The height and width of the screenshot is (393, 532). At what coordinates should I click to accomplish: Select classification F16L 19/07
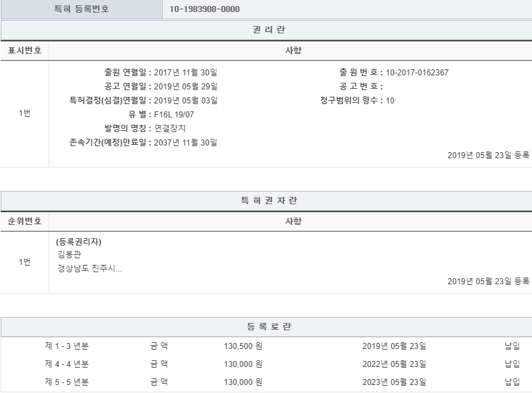(x=174, y=115)
